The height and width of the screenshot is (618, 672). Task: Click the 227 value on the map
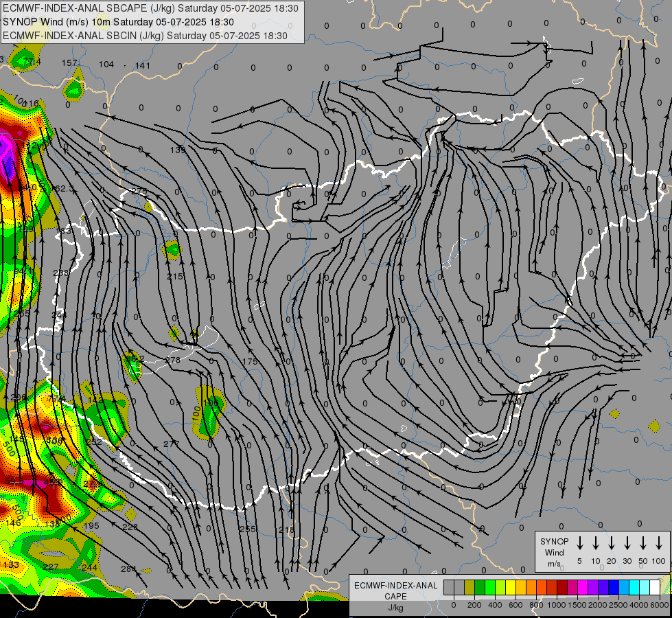(51, 567)
